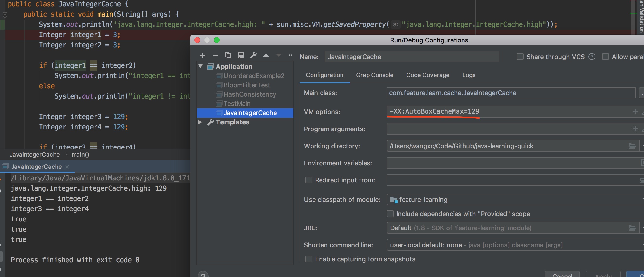Screen dimensions: 644x277
Task: Enable Share through VCS checkbox
Action: pyautogui.click(x=520, y=57)
